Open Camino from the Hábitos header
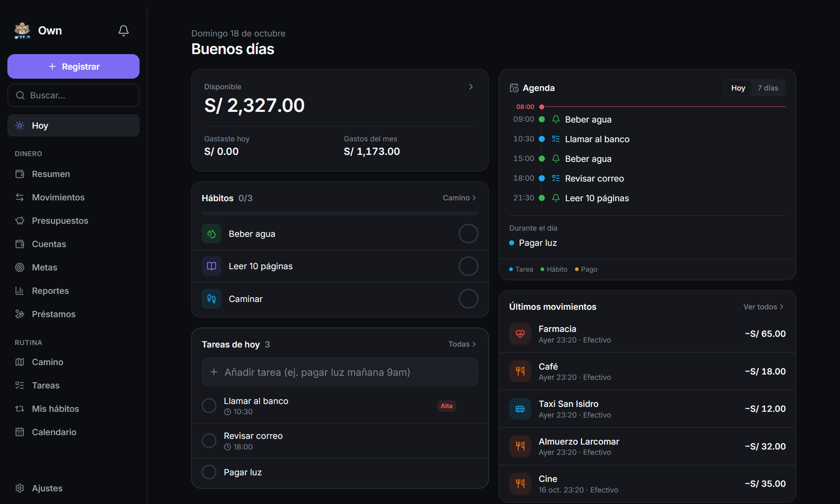The image size is (840, 504). pos(460,198)
